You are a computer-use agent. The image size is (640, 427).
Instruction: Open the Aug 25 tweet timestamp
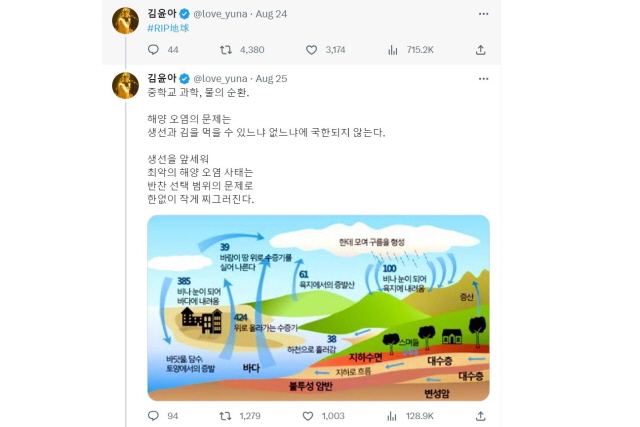[x=271, y=78]
